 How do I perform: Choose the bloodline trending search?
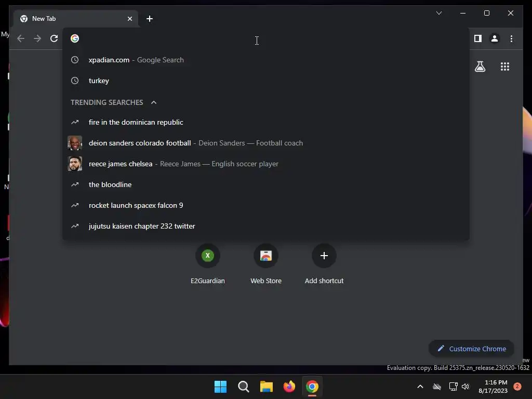(x=266, y=184)
